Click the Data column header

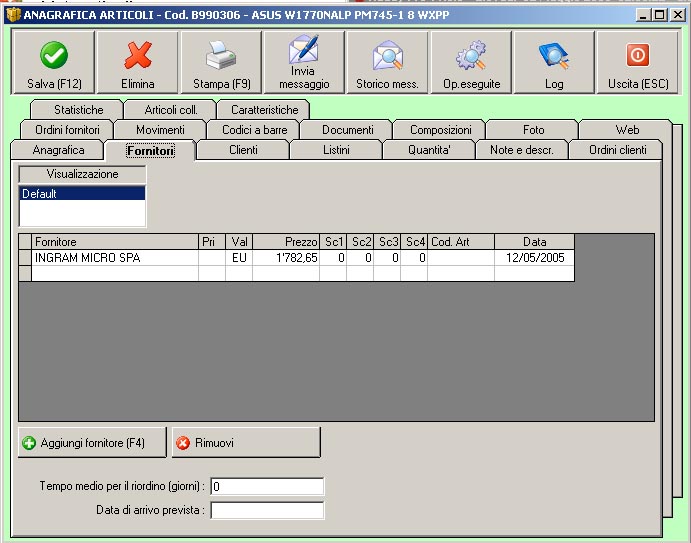tap(535, 242)
